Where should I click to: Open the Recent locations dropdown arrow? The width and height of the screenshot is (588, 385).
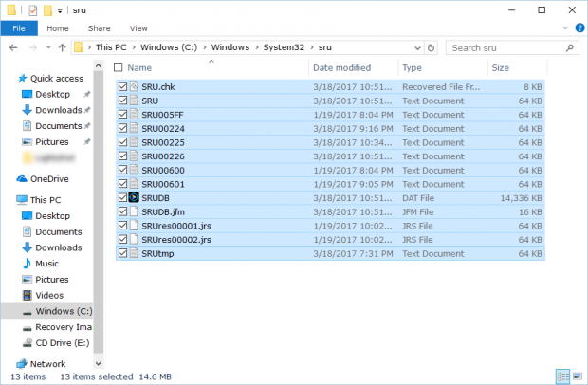[x=48, y=47]
